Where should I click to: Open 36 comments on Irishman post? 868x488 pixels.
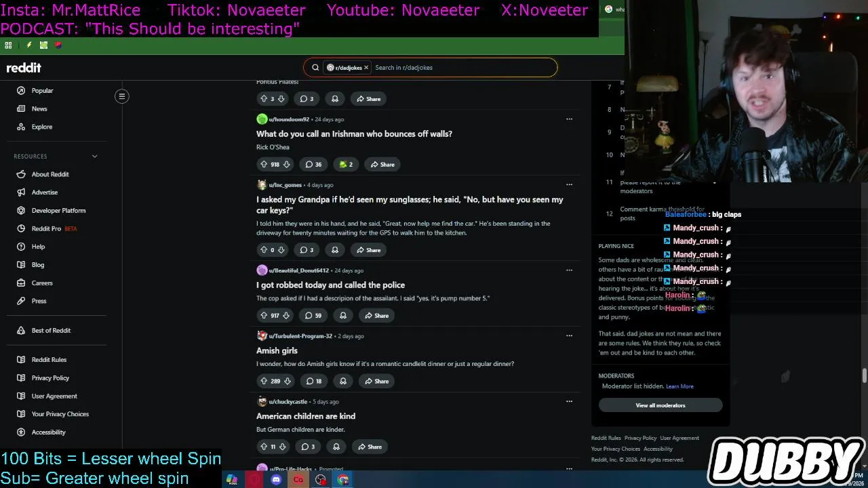[x=313, y=164]
